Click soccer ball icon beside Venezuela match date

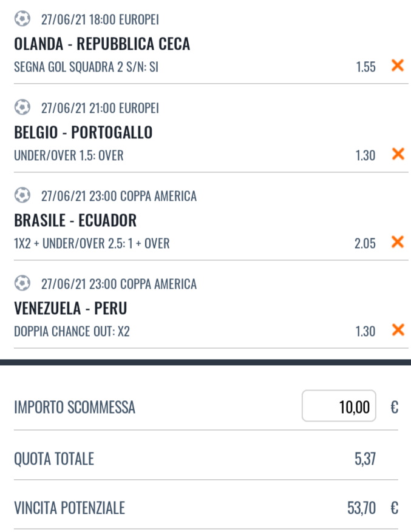(22, 283)
